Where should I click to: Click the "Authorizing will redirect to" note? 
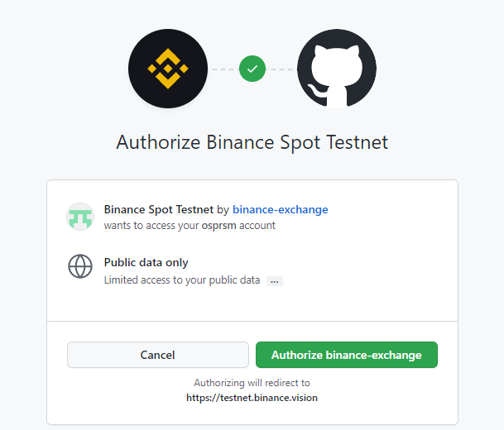click(x=252, y=383)
